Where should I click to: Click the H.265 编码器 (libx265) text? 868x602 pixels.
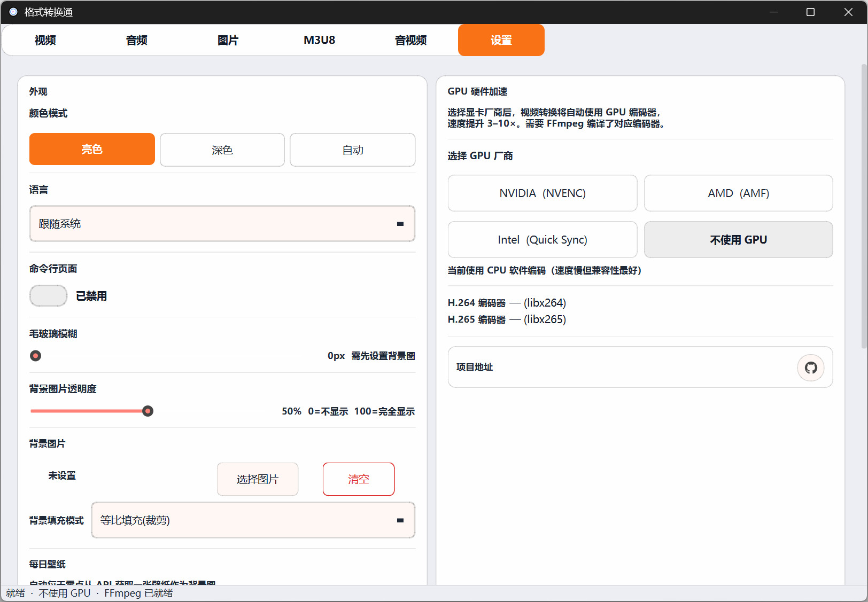[x=507, y=319]
